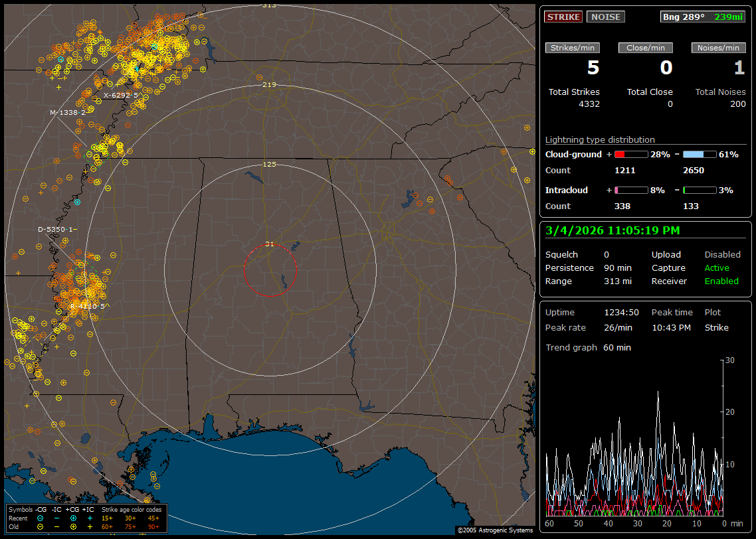Click the M-1338-2 storm cell label
The height and width of the screenshot is (539, 756).
tap(68, 112)
